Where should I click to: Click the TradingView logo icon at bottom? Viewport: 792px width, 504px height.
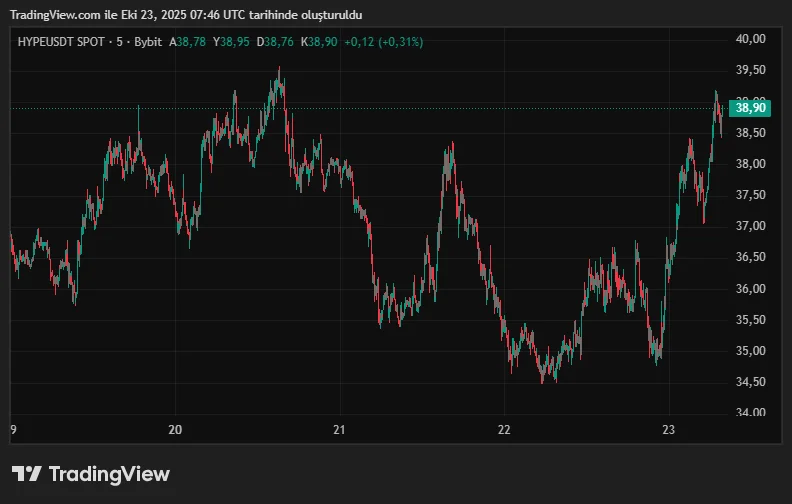click(x=26, y=474)
